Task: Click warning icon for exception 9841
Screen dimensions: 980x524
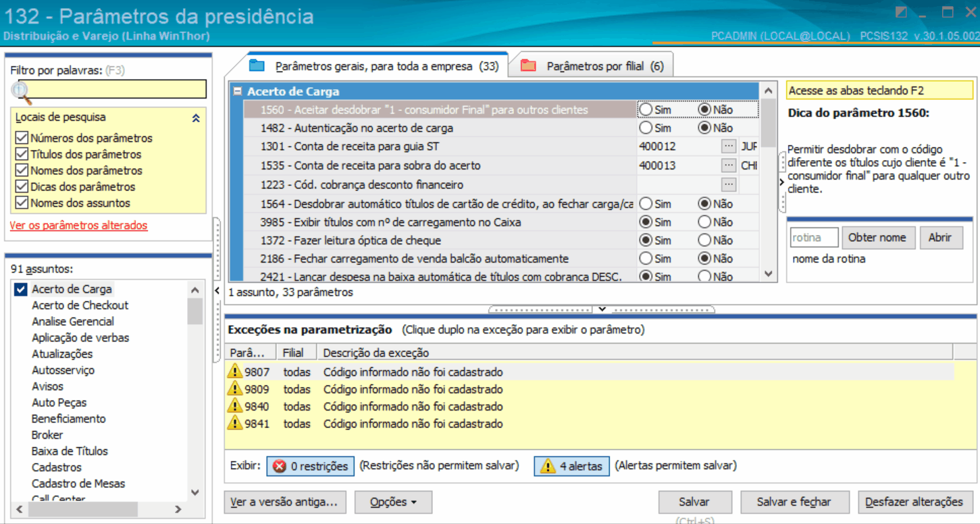Action: coord(234,423)
